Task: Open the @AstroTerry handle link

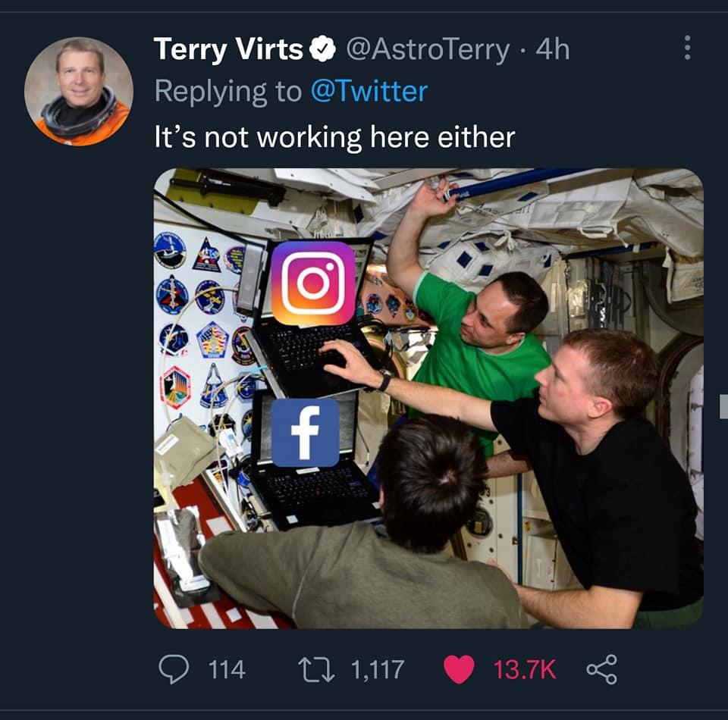Action: pyautogui.click(x=428, y=50)
